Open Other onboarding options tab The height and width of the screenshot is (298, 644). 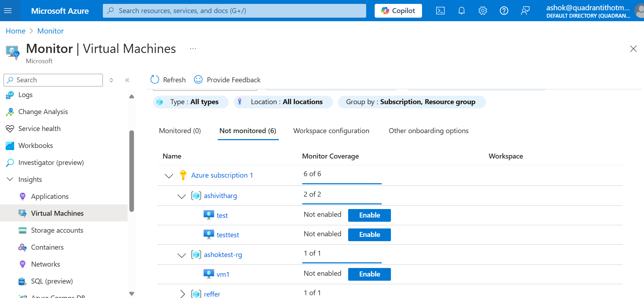(428, 131)
